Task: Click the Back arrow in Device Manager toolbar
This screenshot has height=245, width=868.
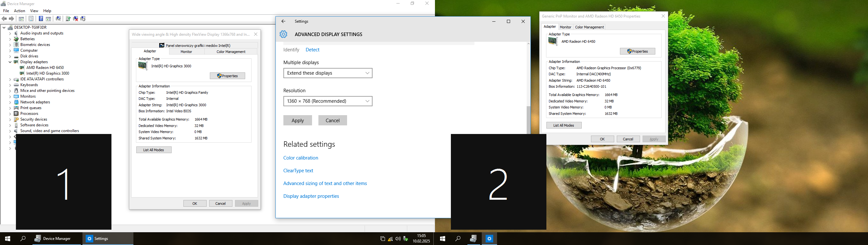Action: point(4,19)
